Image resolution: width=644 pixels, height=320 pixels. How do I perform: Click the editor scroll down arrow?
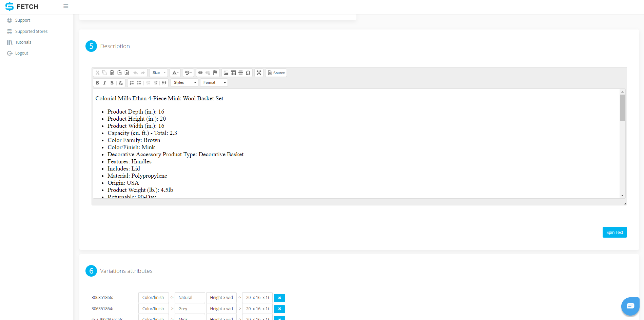click(x=622, y=196)
